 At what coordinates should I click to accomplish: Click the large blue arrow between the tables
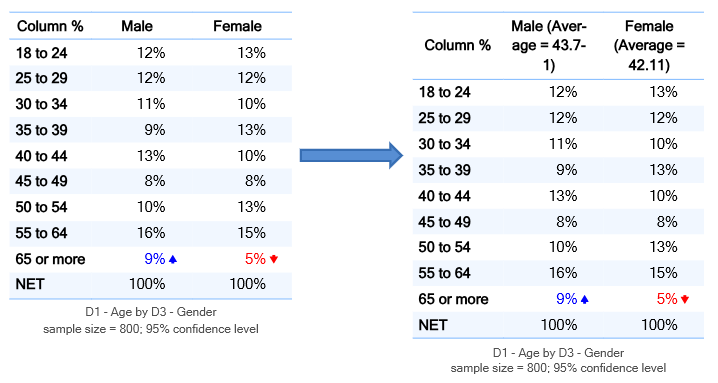click(x=351, y=155)
